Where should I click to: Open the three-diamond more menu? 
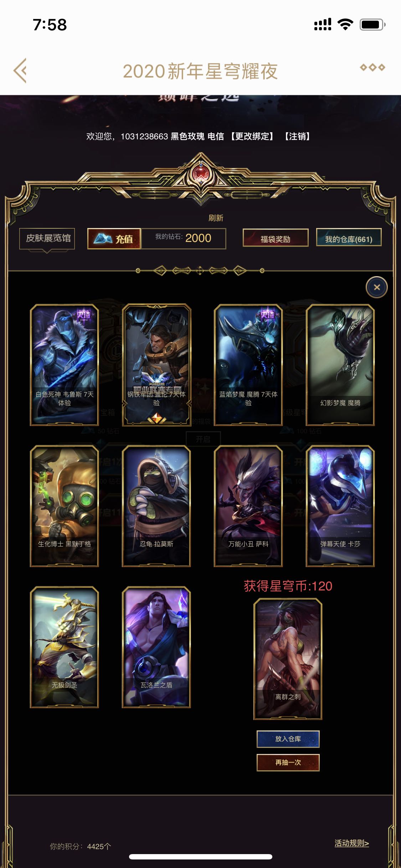[x=372, y=67]
